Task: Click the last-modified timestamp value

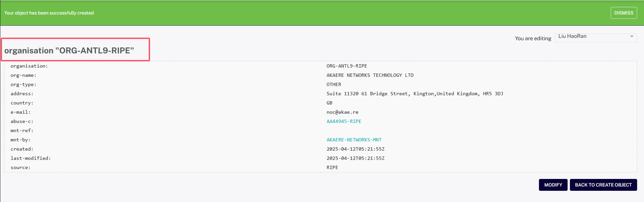Action: [x=355, y=158]
